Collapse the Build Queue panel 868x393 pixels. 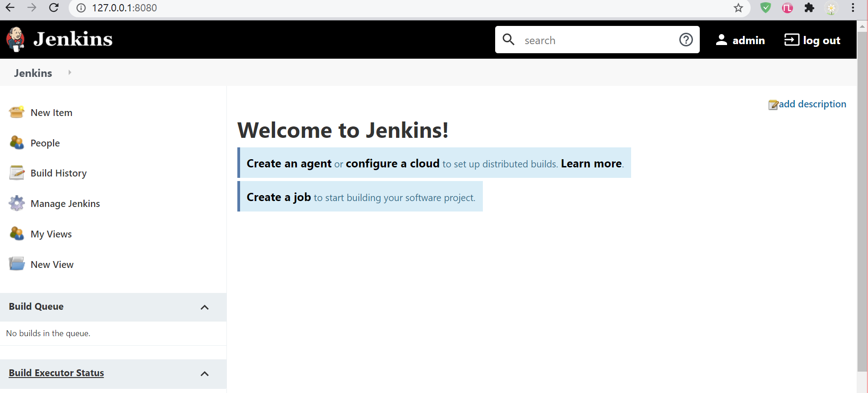[205, 307]
